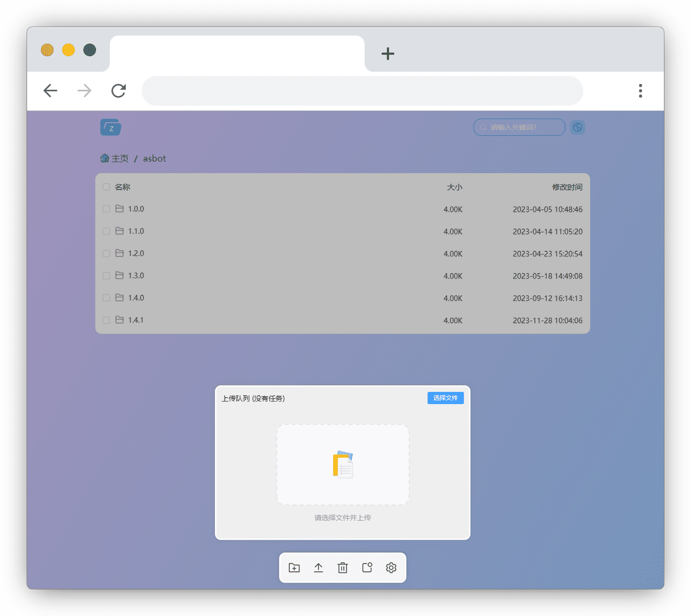Screen dimensions: 691x616
Task: Click the Upload icon in the bottom toolbar
Action: (x=318, y=567)
